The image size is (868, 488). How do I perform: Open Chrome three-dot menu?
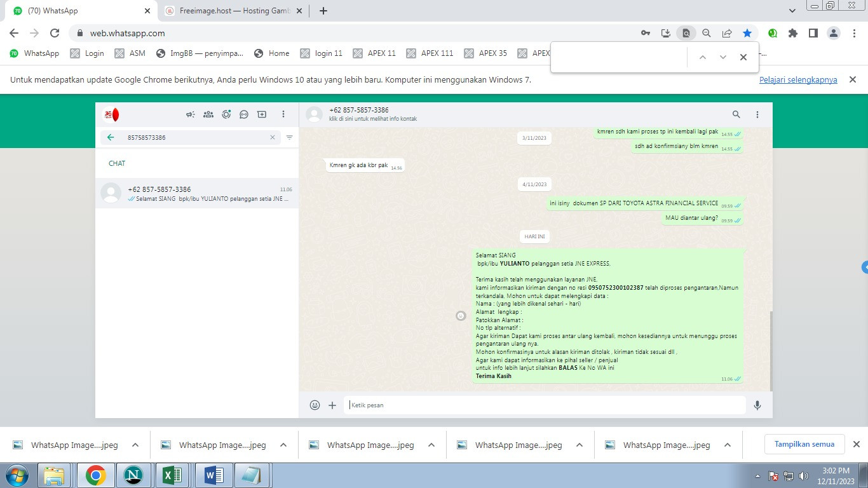pyautogui.click(x=854, y=33)
